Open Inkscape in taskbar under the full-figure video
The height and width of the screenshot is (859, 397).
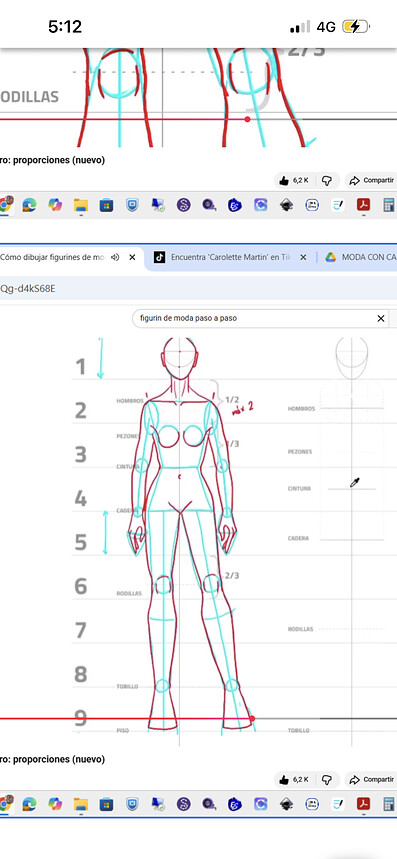click(285, 804)
